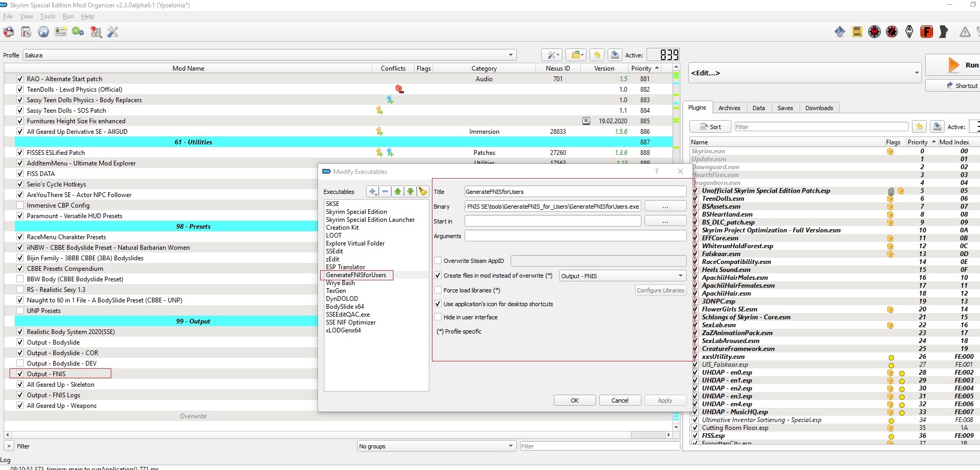The image size is (980, 470).
Task: Open settings via wrench and screwdriver icon
Action: (113, 32)
